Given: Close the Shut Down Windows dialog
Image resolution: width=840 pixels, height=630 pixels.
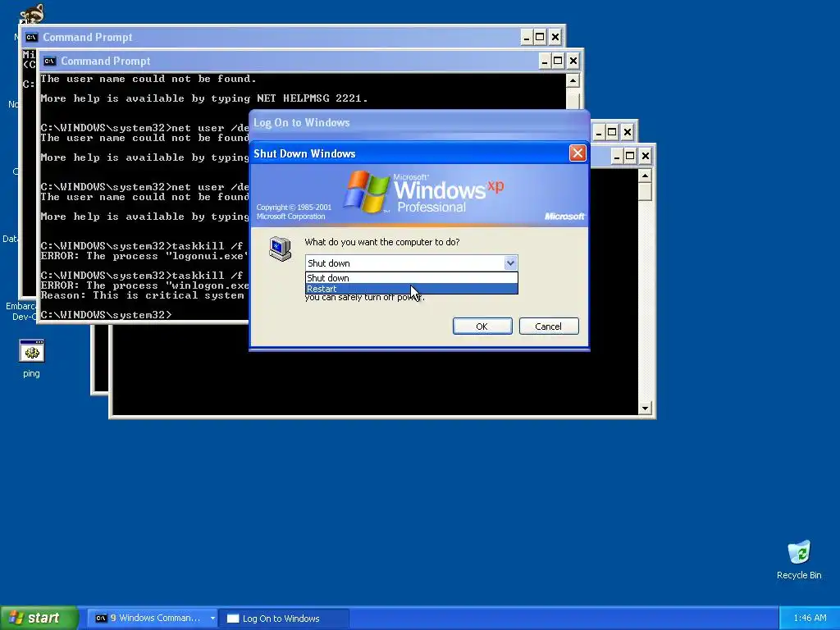Looking at the screenshot, I should [x=577, y=153].
